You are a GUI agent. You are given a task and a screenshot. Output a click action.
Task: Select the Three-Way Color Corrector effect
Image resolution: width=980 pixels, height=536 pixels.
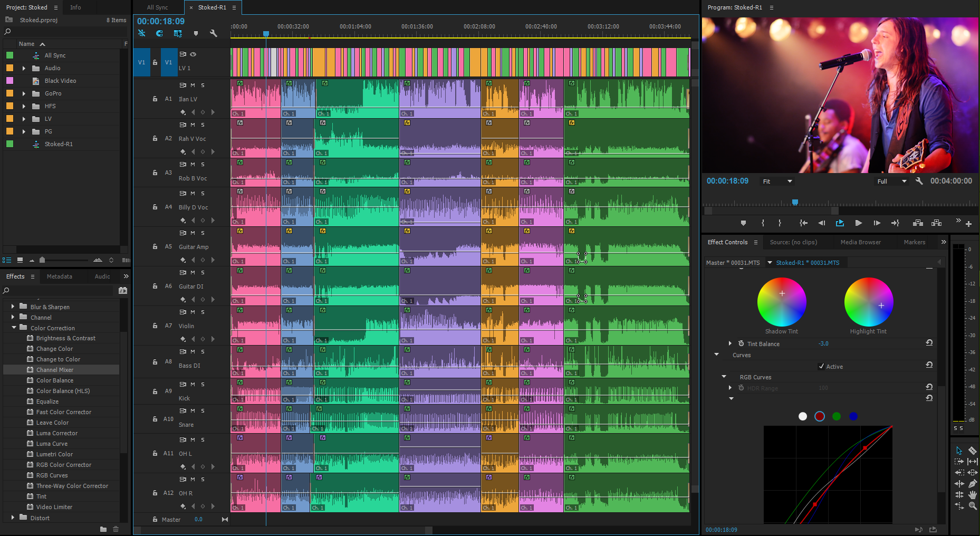(72, 486)
